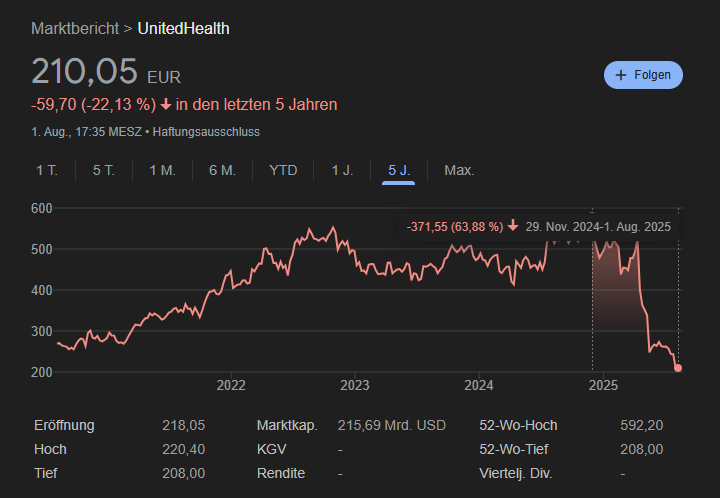Click the down arrow icon beside 5 Jahren change
The width and height of the screenshot is (720, 498).
[166, 105]
